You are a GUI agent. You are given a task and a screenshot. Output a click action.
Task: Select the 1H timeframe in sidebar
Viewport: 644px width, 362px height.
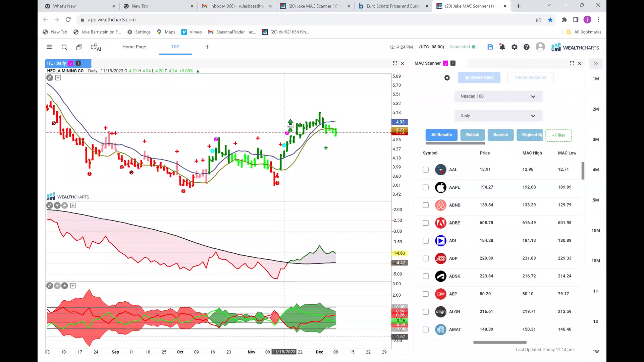tap(596, 291)
